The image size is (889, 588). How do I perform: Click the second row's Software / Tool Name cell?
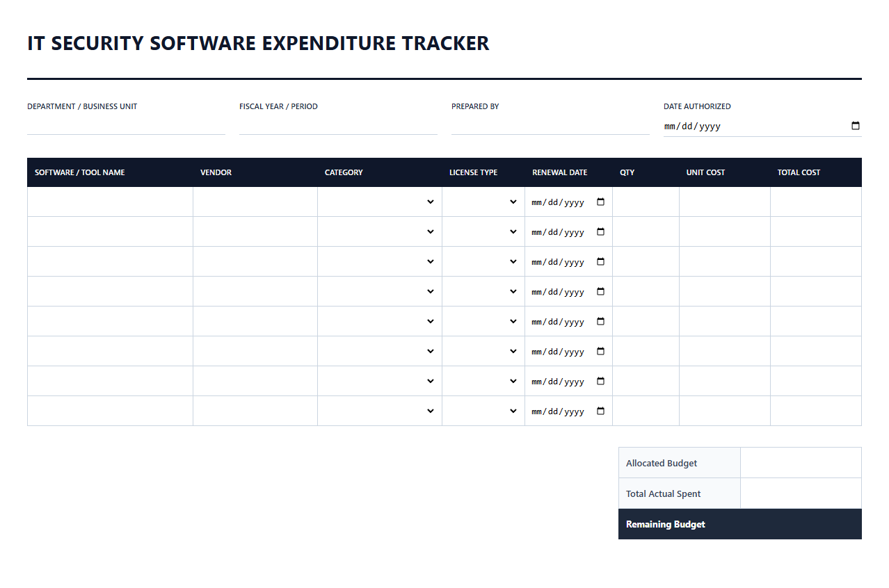click(110, 231)
